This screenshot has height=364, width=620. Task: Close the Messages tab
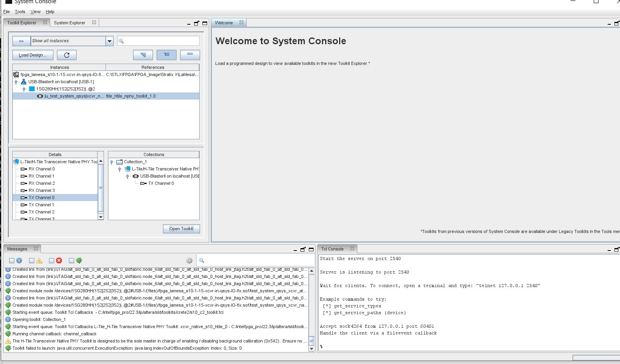[x=36, y=249]
